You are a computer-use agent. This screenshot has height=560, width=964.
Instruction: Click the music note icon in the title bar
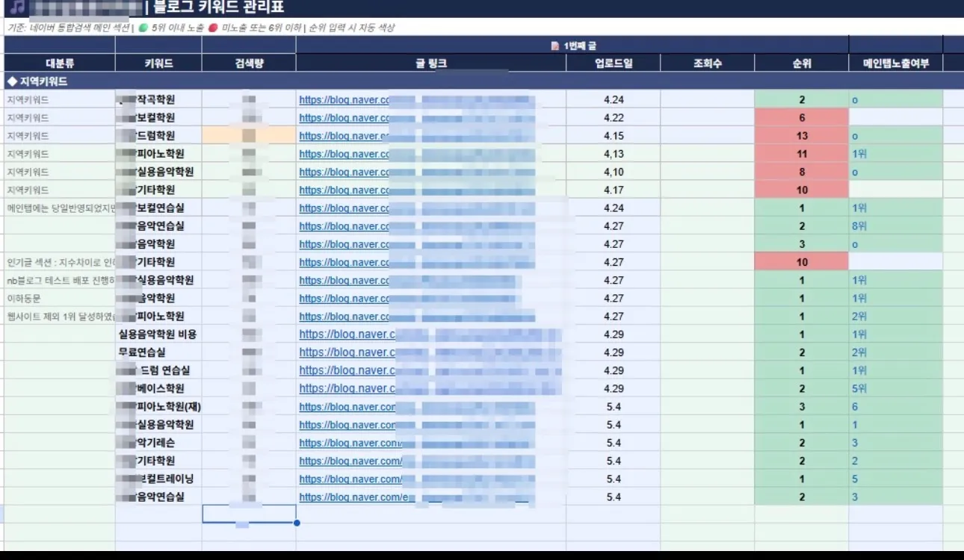[17, 8]
